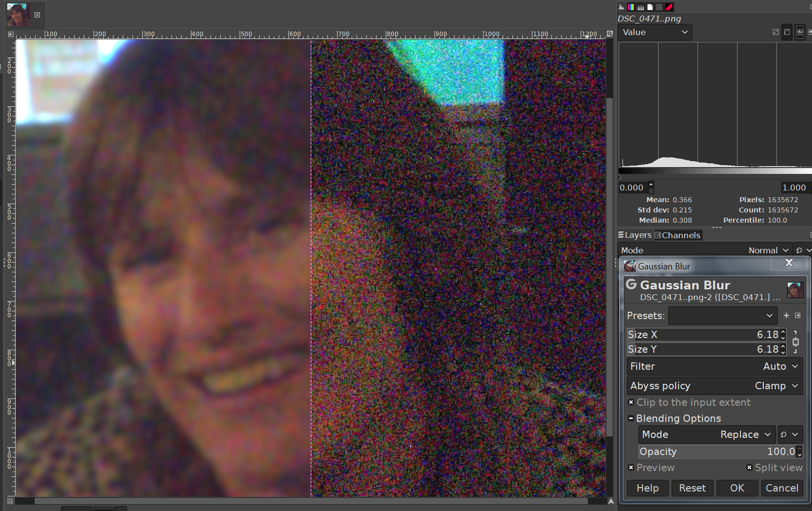Screen dimensions: 812x511
Task: Disable the Preview checkbox
Action: point(631,468)
